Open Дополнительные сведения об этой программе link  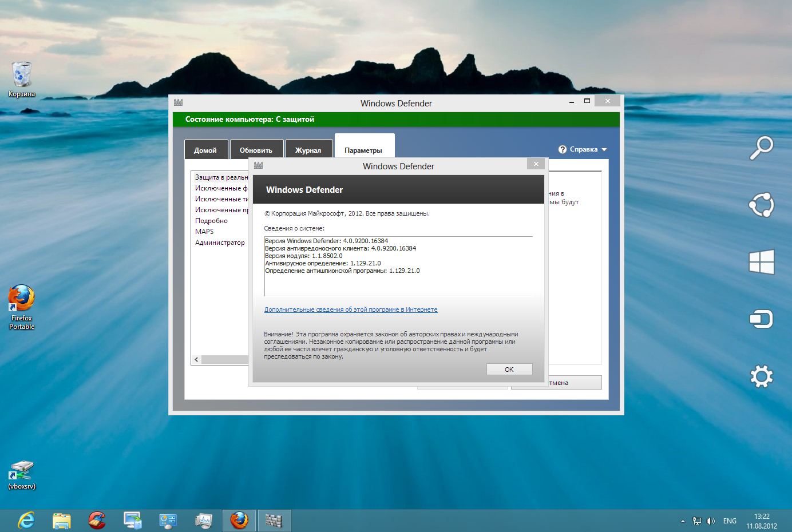pos(351,309)
